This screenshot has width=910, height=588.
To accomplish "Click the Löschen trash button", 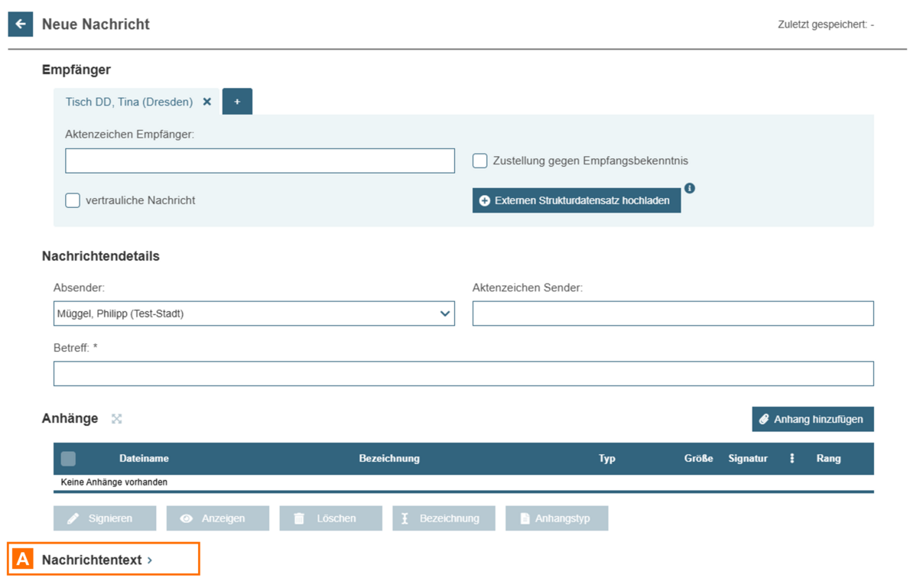I will click(330, 518).
